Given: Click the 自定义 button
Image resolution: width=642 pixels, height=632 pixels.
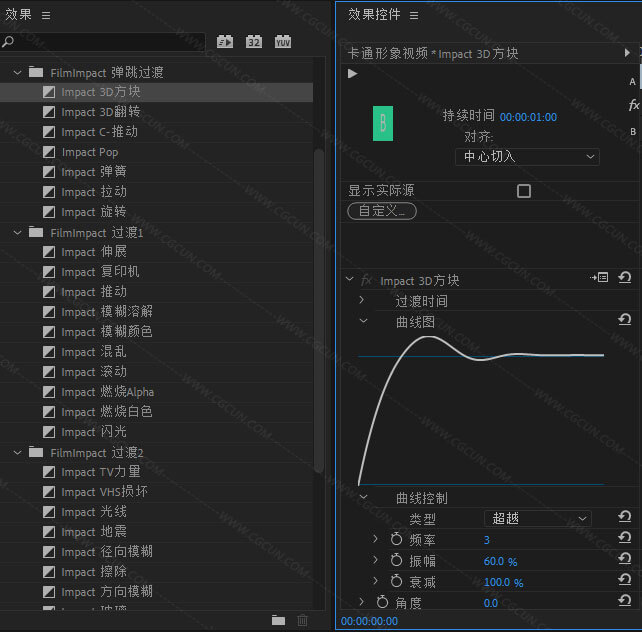Looking at the screenshot, I should 381,211.
